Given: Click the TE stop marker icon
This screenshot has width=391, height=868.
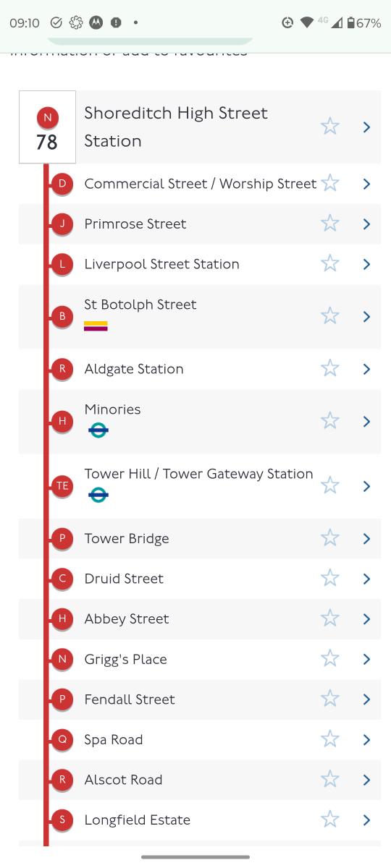Looking at the screenshot, I should pyautogui.click(x=62, y=486).
